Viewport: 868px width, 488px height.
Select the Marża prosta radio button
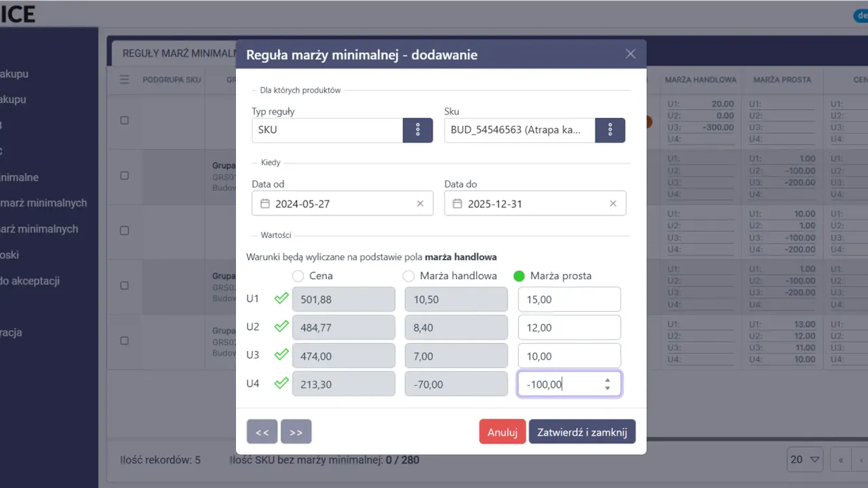pos(519,276)
